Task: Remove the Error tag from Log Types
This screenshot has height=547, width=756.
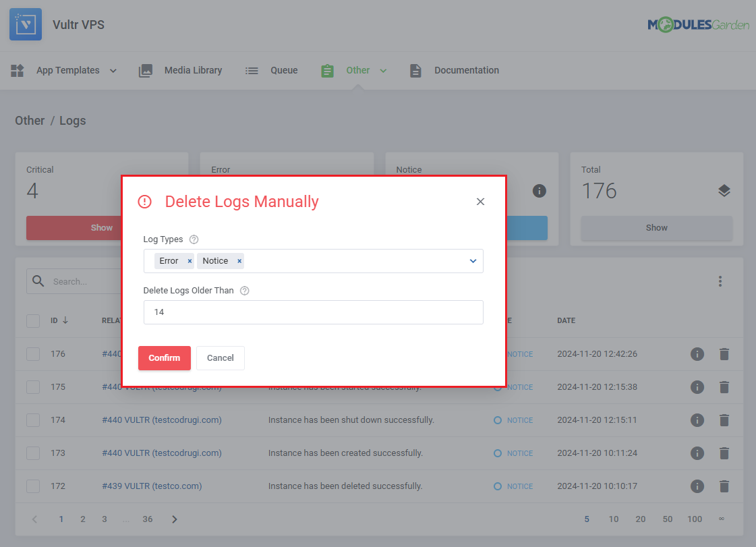Action: (190, 261)
